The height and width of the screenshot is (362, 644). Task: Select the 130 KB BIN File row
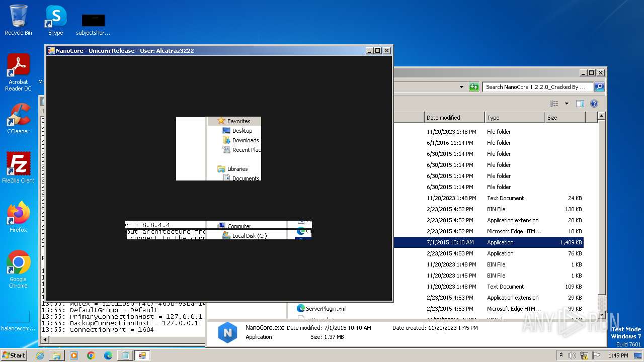coord(489,209)
